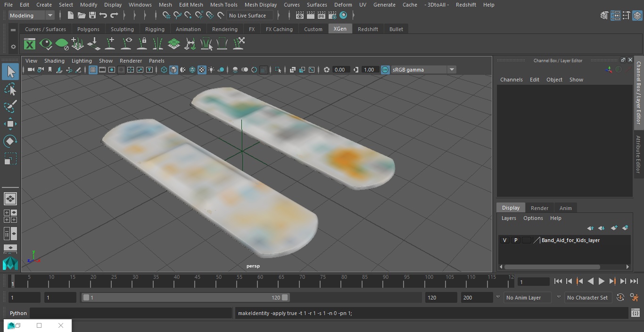644x332 pixels.
Task: Click frame 60 on the time slider
Action: (x=260, y=281)
